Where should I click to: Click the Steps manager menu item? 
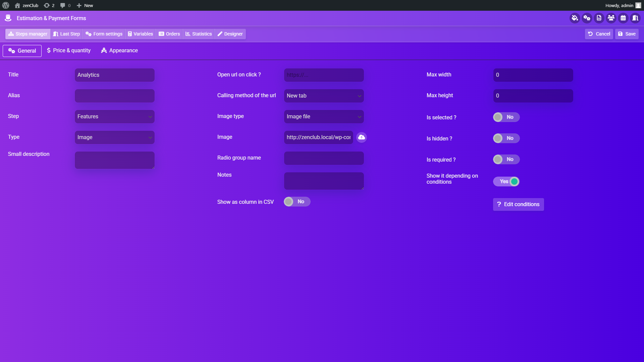(28, 34)
